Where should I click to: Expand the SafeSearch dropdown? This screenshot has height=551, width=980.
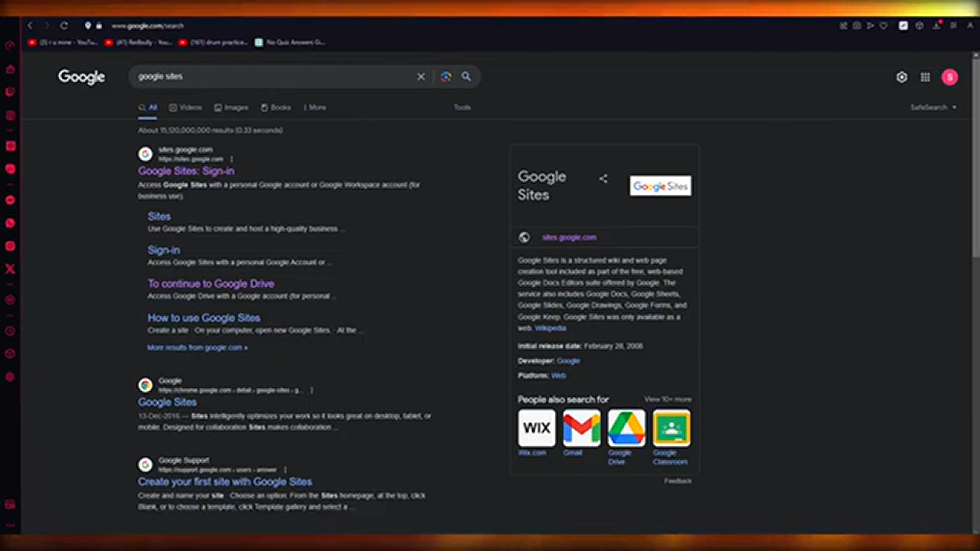(934, 107)
